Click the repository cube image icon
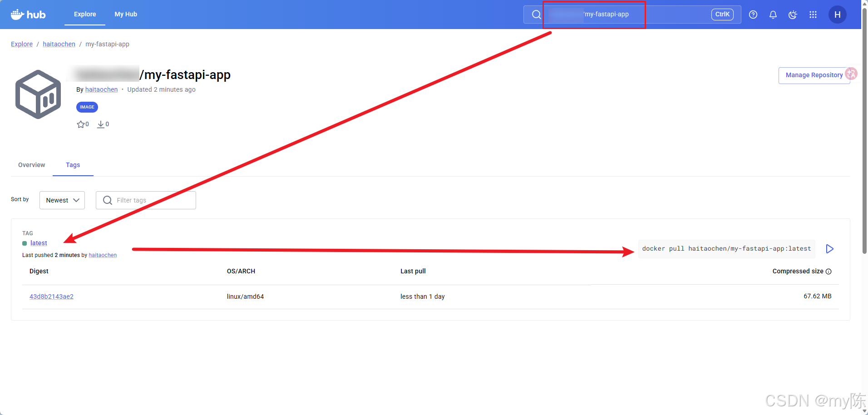Viewport: 868px width, 415px height. [38, 94]
